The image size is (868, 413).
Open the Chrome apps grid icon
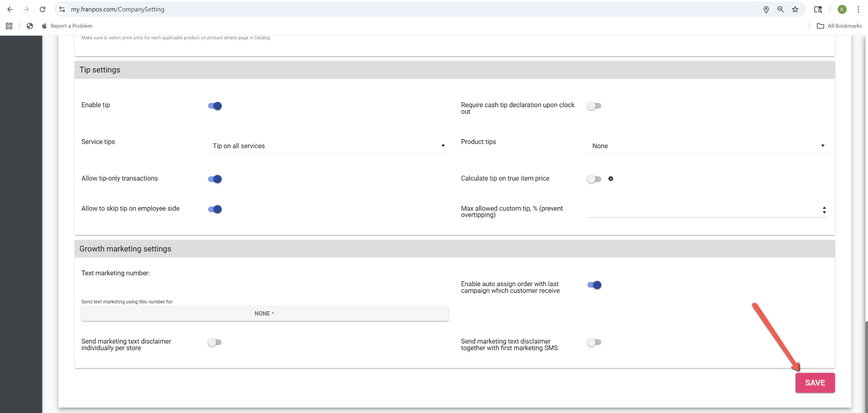(x=9, y=26)
